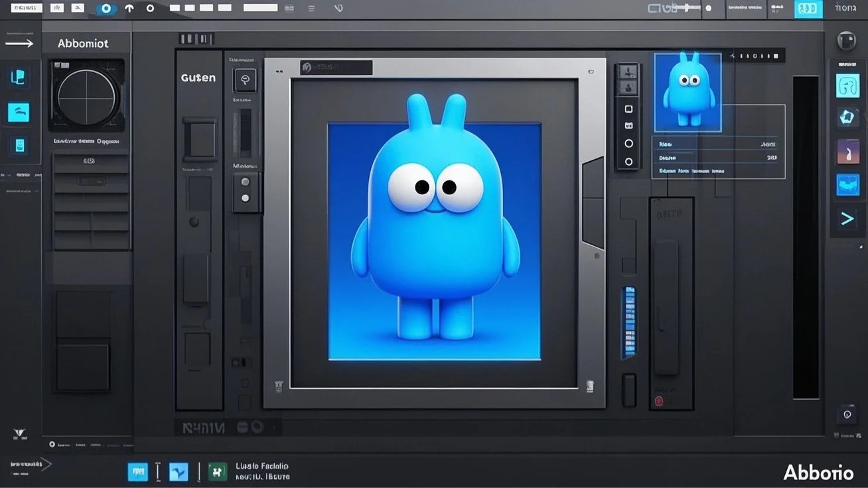Click the hamburger menu icon in the top bar

[x=311, y=8]
